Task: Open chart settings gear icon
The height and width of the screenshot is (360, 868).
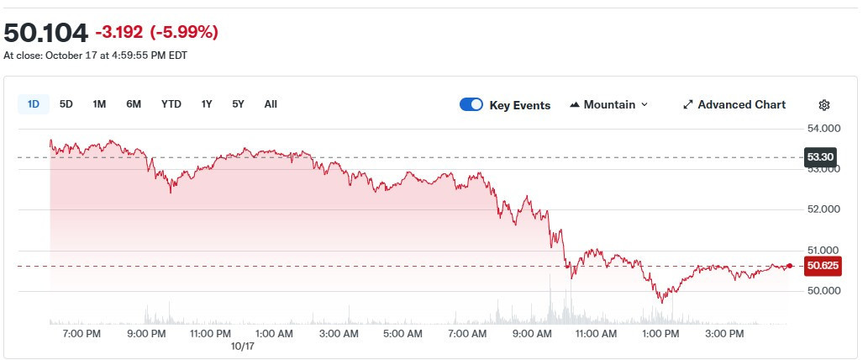Action: [x=823, y=105]
